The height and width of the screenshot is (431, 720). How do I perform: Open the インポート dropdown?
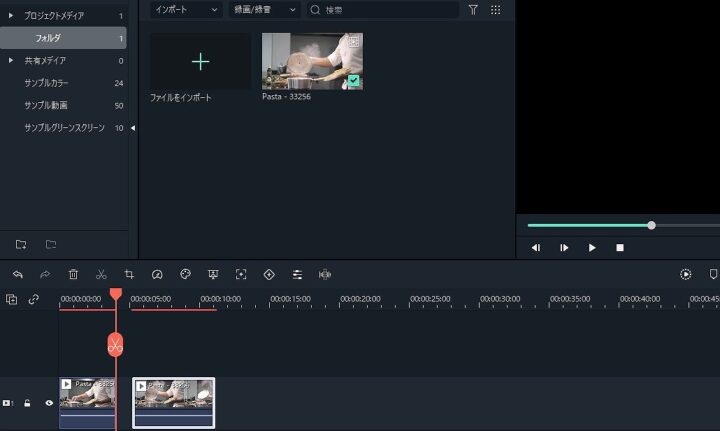point(186,10)
